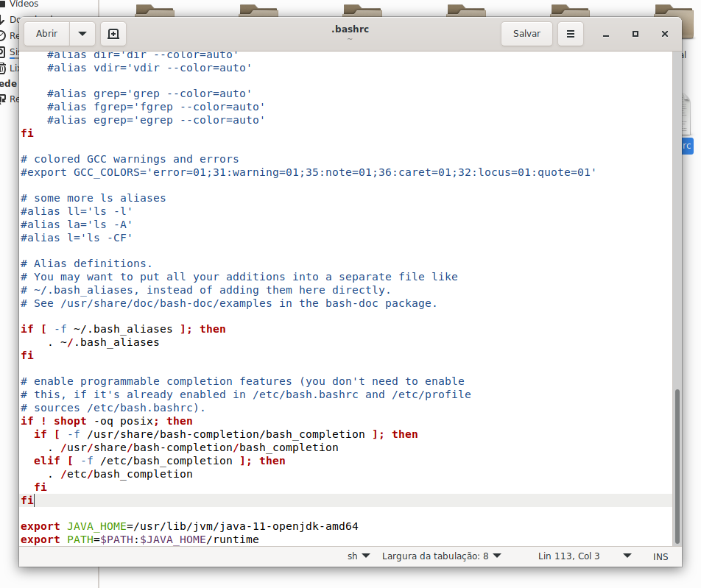Click the trash icon in the file manager sidebar

click(4, 68)
